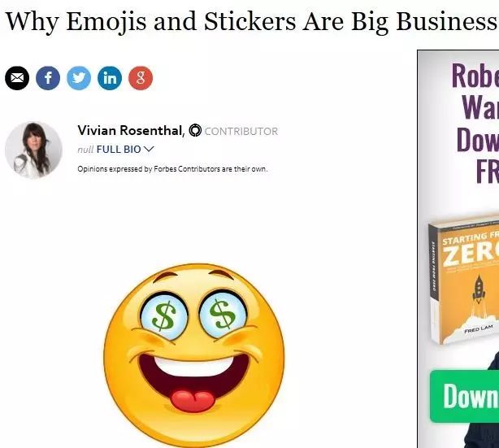Share on Facebook icon
The width and height of the screenshot is (499, 448).
(48, 78)
